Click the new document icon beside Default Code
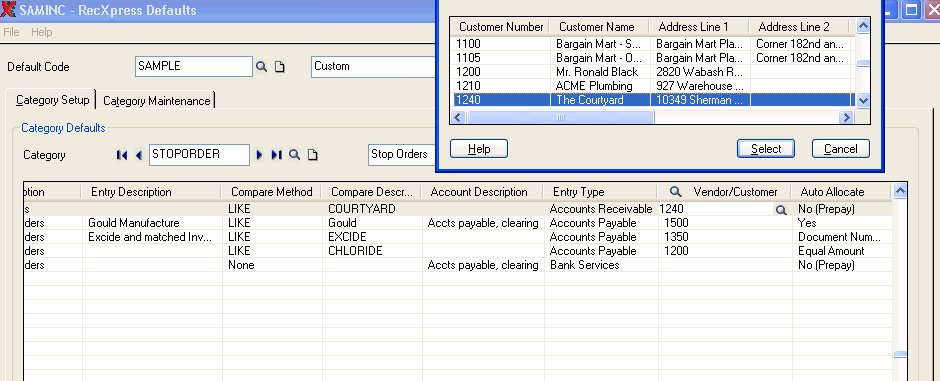Screen dimensions: 940x381 [279, 66]
